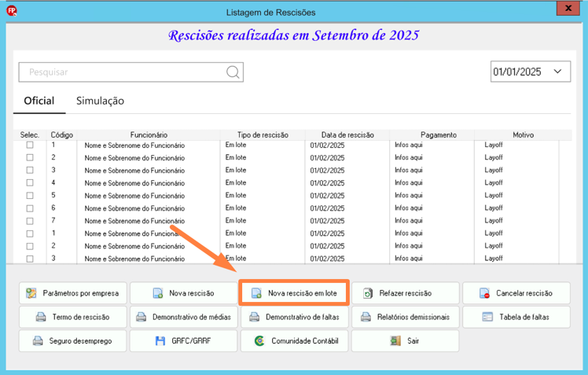This screenshot has height=375, width=588.
Task: Click the Parâmetros por empresa icon
Action: coord(31,293)
